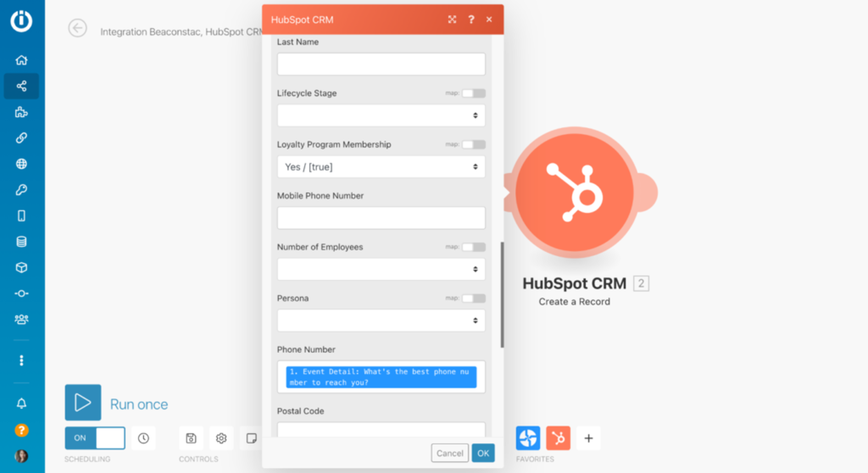Toggle the scenario scheduling ON switch
This screenshot has height=473, width=868.
(95, 438)
